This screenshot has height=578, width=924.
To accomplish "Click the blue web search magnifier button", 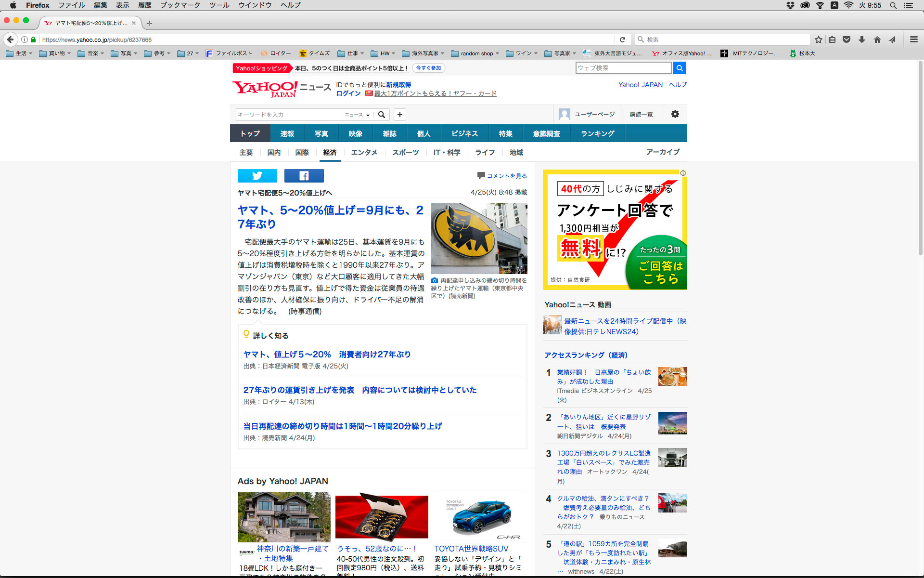I will (x=680, y=68).
